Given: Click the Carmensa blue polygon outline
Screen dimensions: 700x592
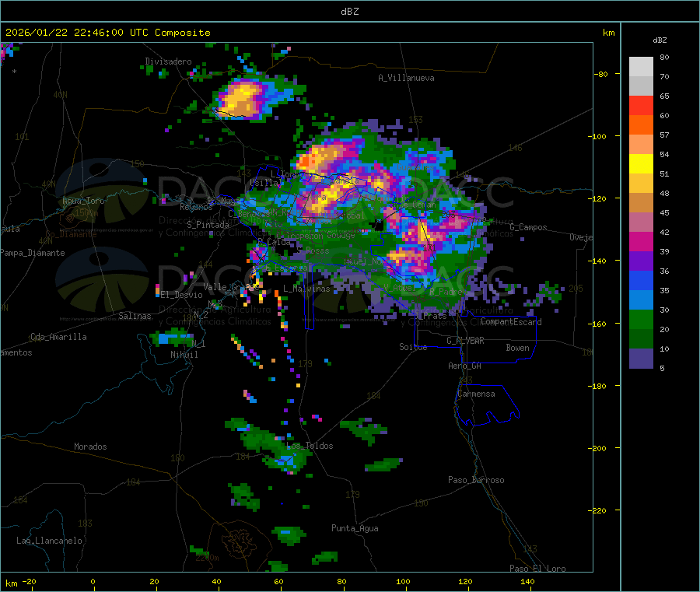Looking at the screenshot, I should 487,405.
